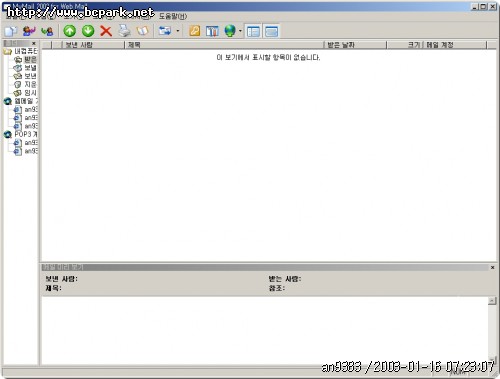
Task: Click the yellow key icon
Action: (x=195, y=31)
